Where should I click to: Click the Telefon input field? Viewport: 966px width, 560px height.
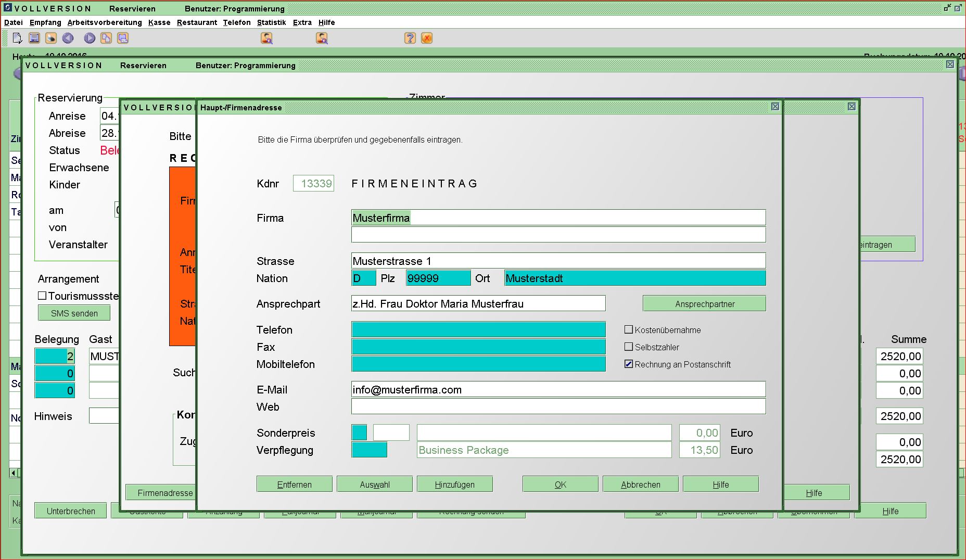pyautogui.click(x=478, y=329)
